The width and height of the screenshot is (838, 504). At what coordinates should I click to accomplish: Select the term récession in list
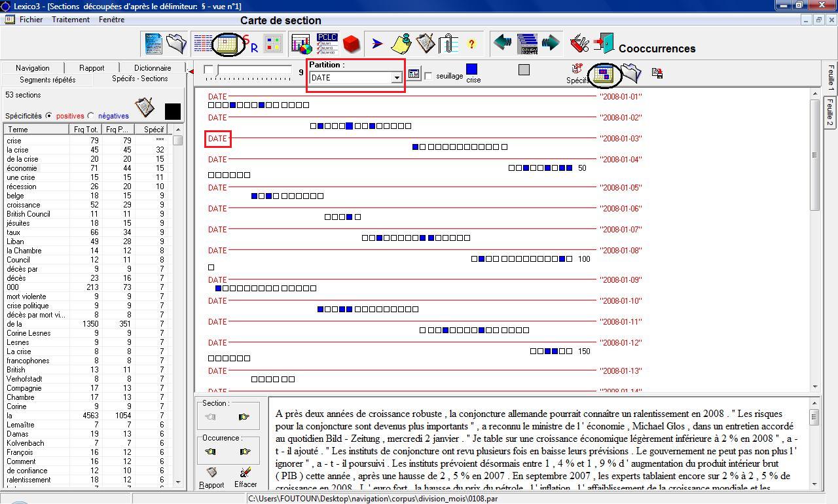[22, 187]
